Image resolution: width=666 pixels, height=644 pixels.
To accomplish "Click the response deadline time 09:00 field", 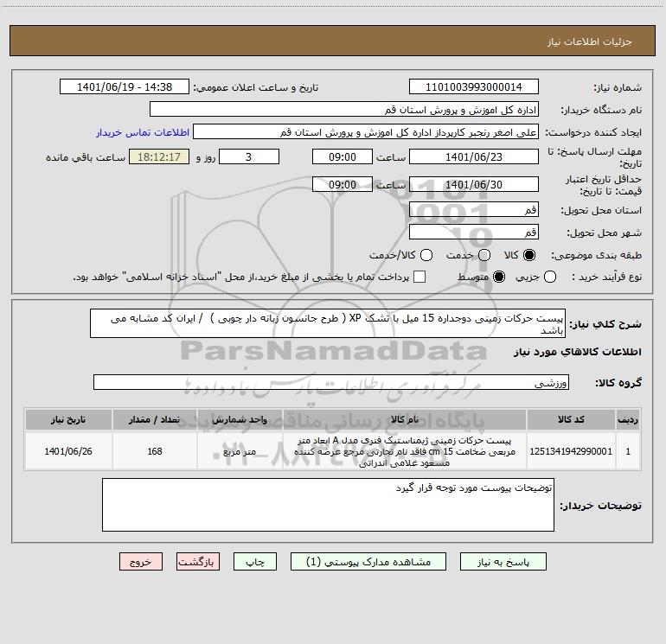I will (343, 156).
